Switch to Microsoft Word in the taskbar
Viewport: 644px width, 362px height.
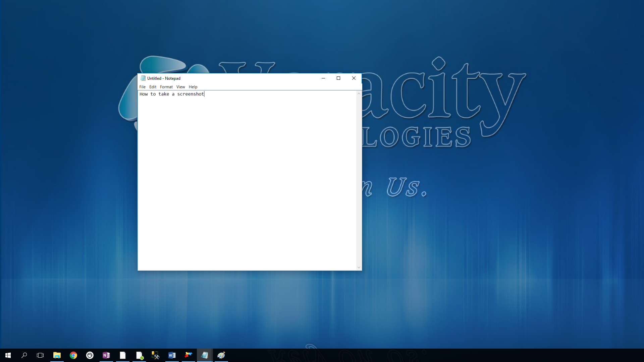coord(172,355)
